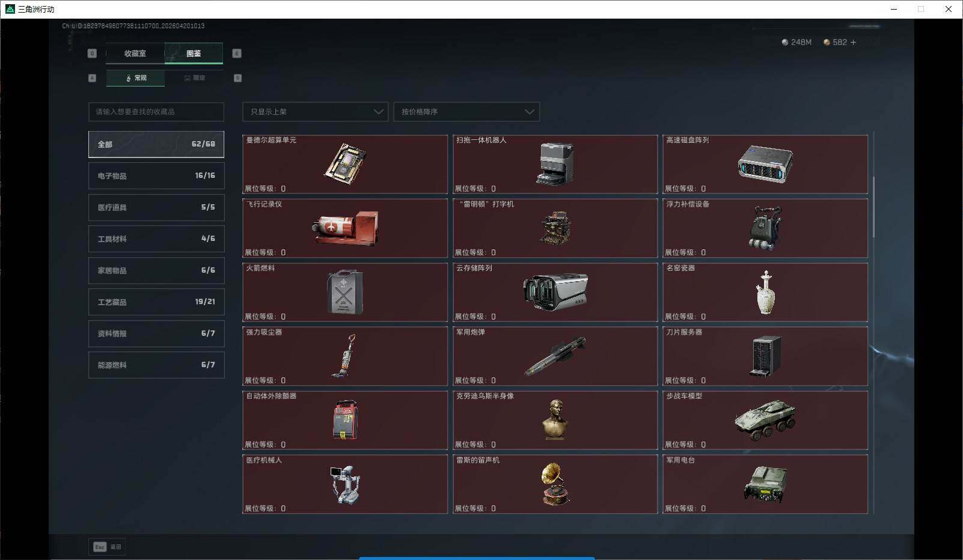Click the 高速磁盘阵列 item icon
Screen dimensions: 963x560
[765, 164]
